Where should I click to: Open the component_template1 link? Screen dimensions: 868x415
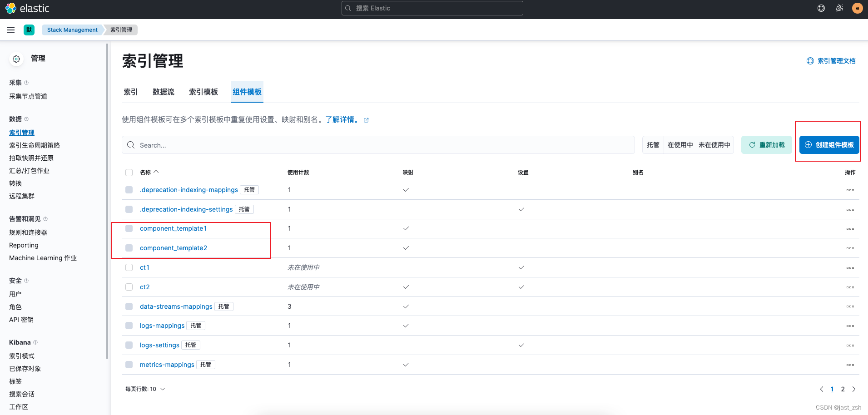click(x=174, y=228)
